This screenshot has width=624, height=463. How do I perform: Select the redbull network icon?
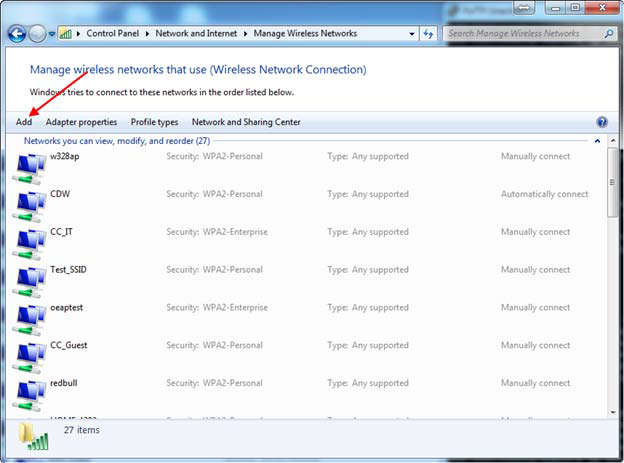[x=29, y=396]
